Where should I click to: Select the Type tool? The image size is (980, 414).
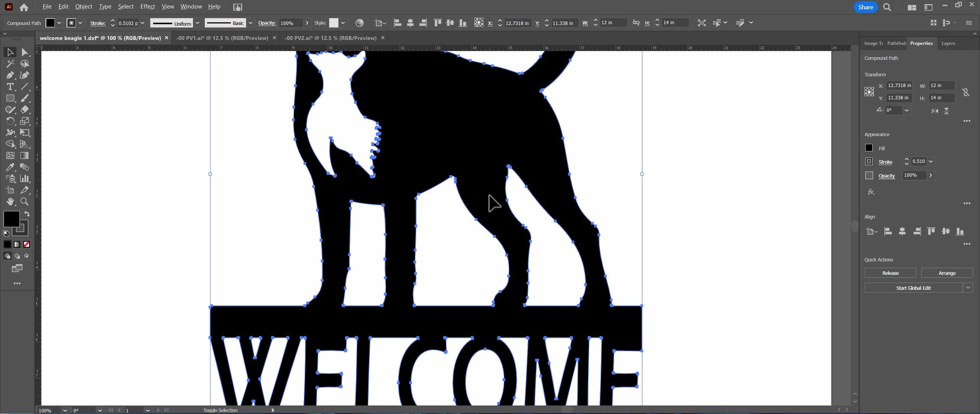10,87
